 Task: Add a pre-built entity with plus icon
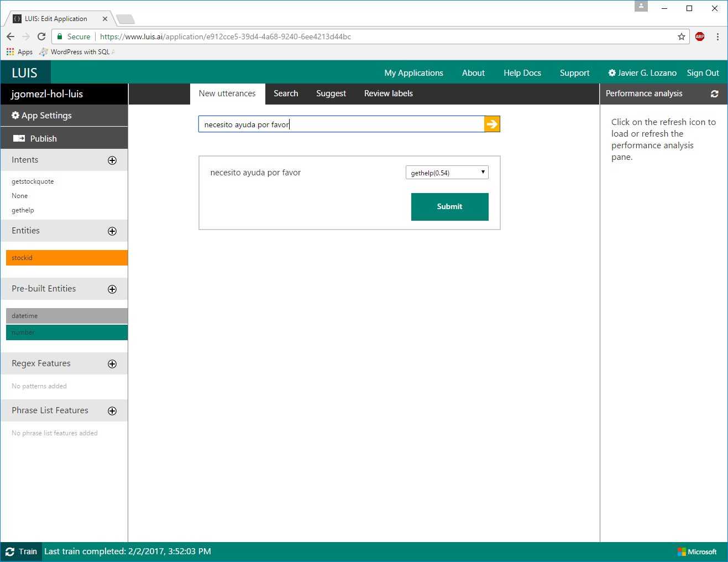coord(112,289)
